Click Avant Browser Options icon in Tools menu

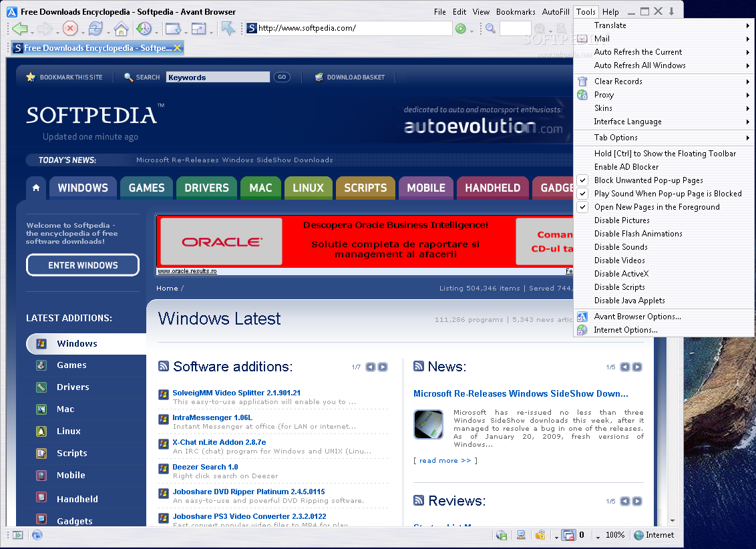[582, 317]
